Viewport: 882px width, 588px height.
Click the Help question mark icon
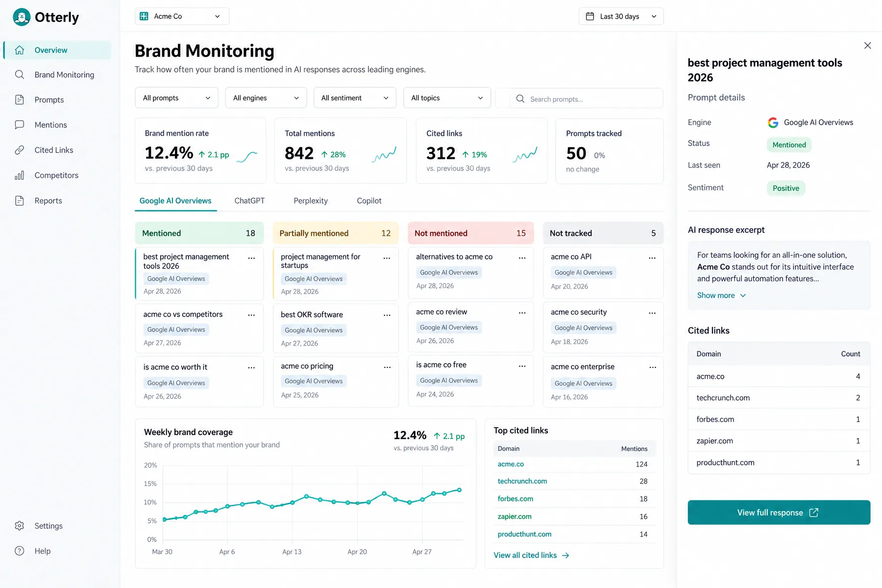pyautogui.click(x=20, y=551)
